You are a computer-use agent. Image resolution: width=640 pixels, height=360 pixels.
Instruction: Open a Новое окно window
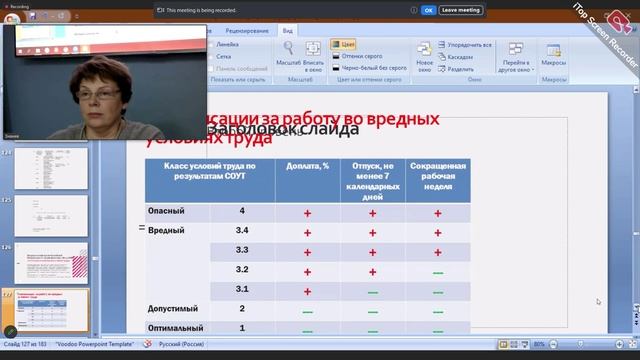pyautogui.click(x=424, y=56)
